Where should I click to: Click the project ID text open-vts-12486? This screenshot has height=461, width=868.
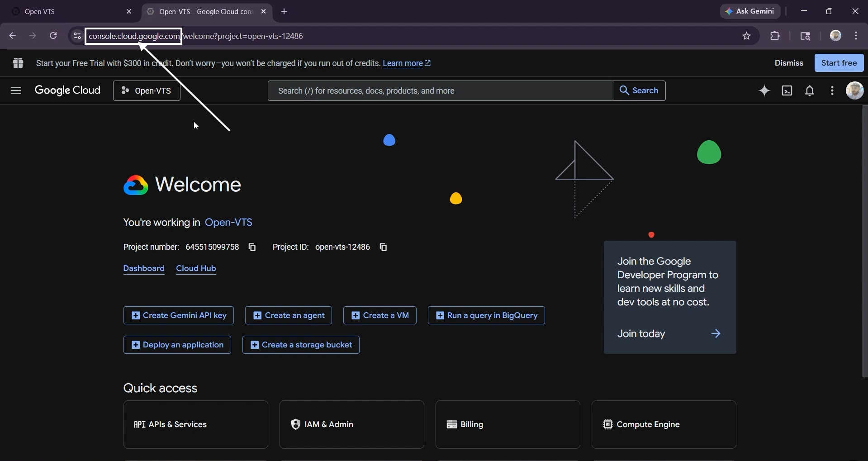point(342,247)
